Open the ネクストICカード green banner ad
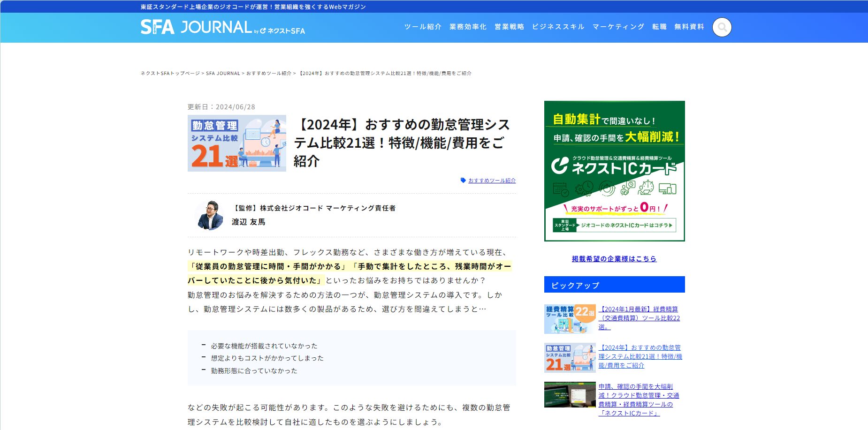The height and width of the screenshot is (430, 868). pyautogui.click(x=615, y=171)
